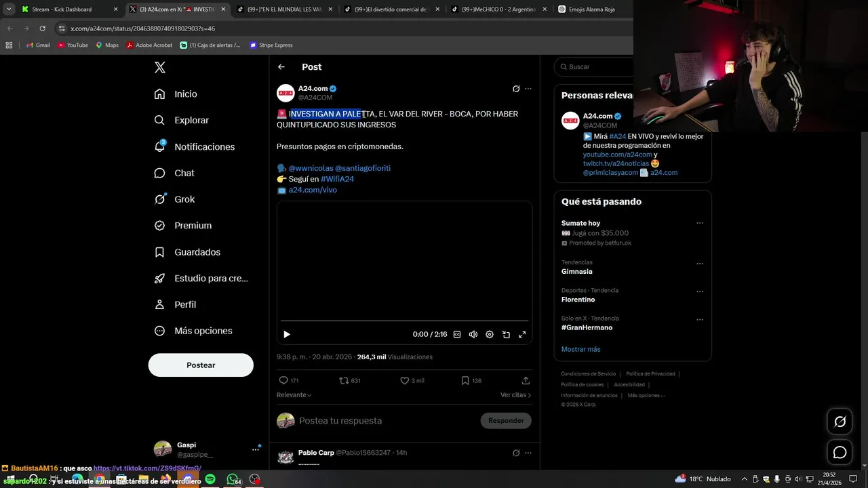Expand Más opciones footer link
The image size is (868, 488).
point(646,395)
